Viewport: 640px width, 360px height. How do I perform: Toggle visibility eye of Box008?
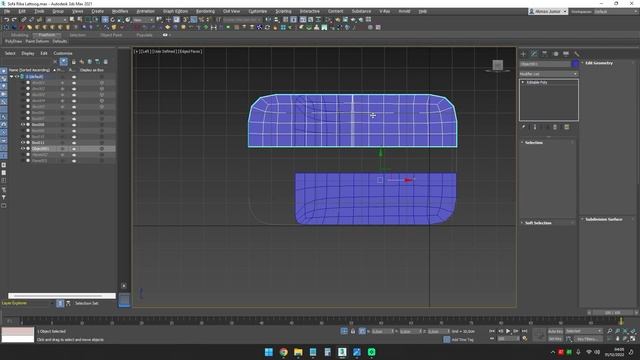(23, 124)
